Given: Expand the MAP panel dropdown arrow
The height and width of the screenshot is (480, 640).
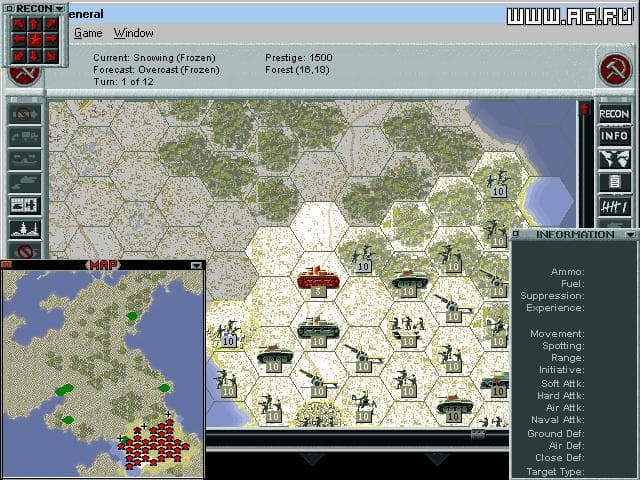Looking at the screenshot, I should [196, 265].
